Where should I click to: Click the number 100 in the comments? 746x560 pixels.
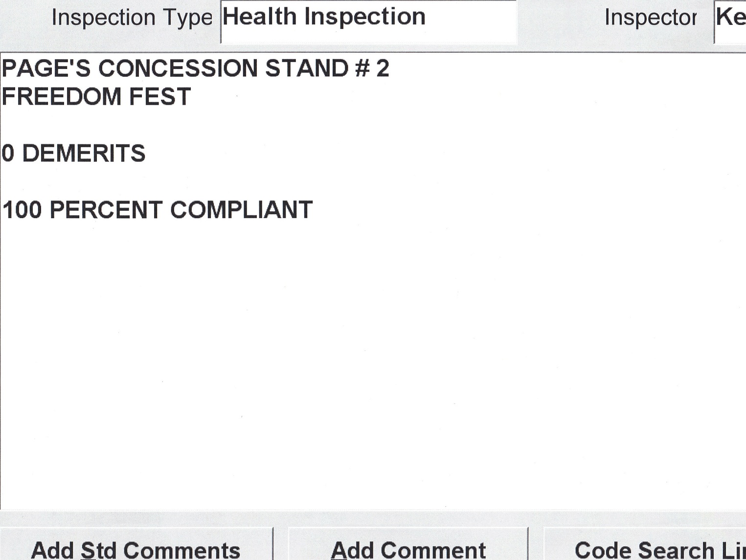[22, 210]
